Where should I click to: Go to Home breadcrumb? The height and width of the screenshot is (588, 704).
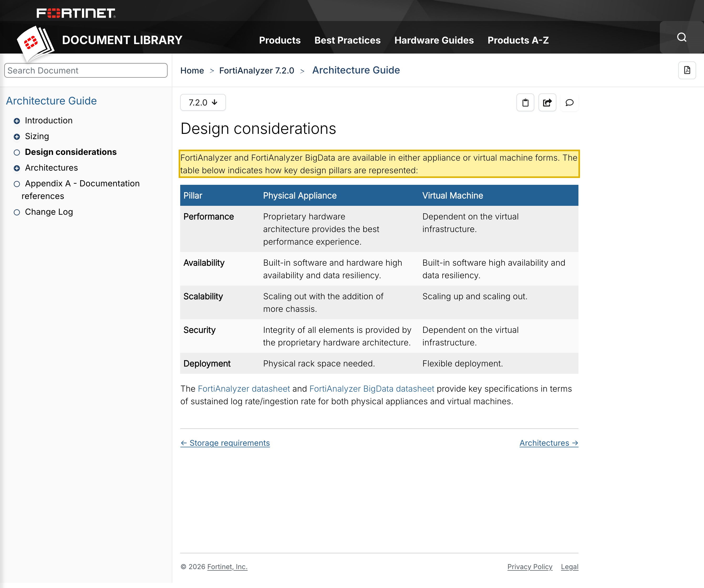192,70
